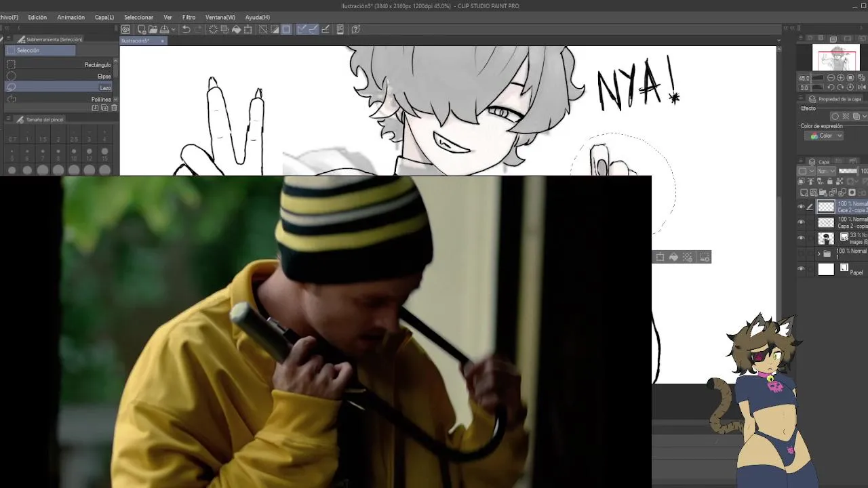Viewport: 868px width, 488px height.
Task: Click the Navigator thumbnail preview
Action: (836, 58)
